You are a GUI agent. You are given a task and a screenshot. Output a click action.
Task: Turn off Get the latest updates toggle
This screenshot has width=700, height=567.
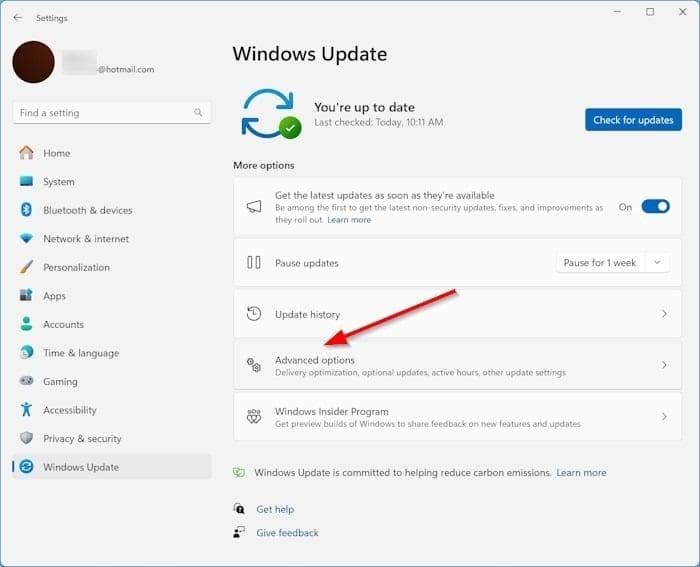655,206
